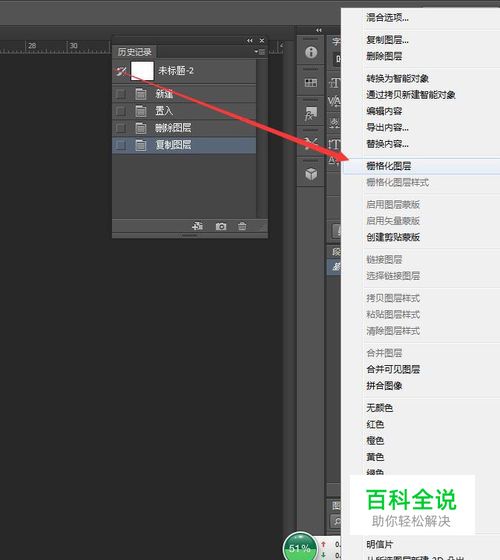
Task: Click the green 51% floating ball widget
Action: point(299,546)
